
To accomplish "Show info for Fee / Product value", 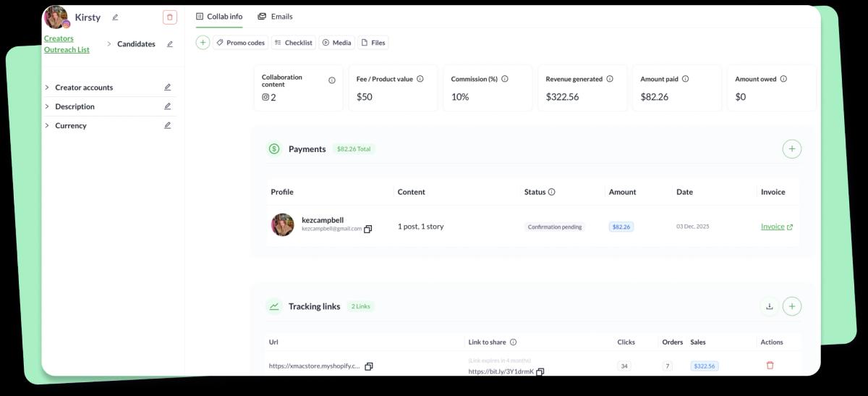I will [420, 79].
